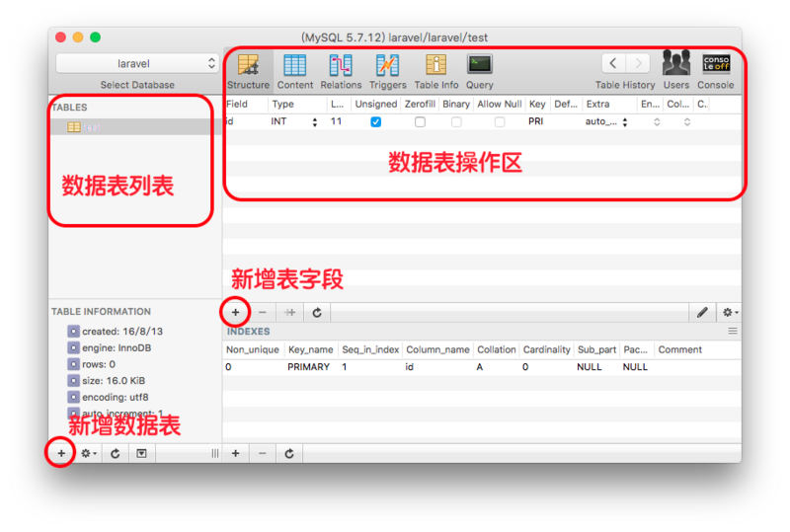Viewport: 790px width, 532px height.
Task: Select the test table in list
Action: 135,127
